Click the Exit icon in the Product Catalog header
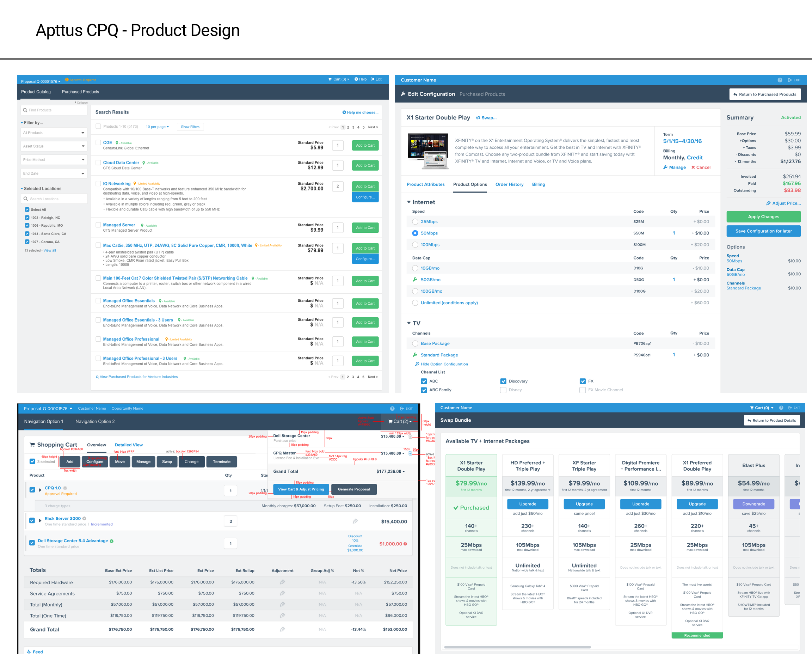Viewport: 812px width, 654px height. click(373, 79)
